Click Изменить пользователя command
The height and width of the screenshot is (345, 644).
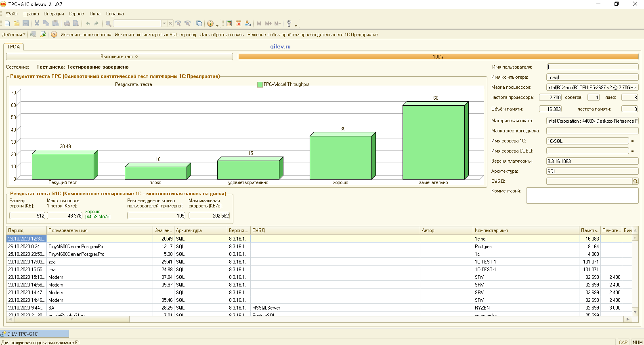[x=86, y=35]
